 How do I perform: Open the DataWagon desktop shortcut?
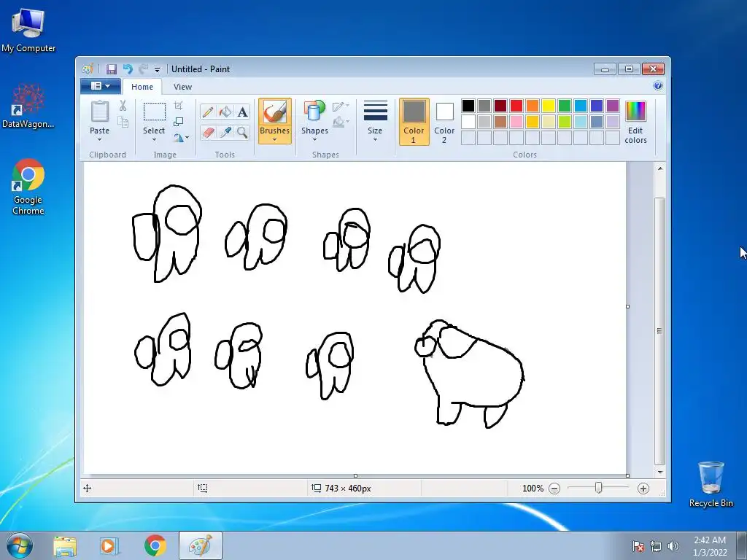pos(28,106)
